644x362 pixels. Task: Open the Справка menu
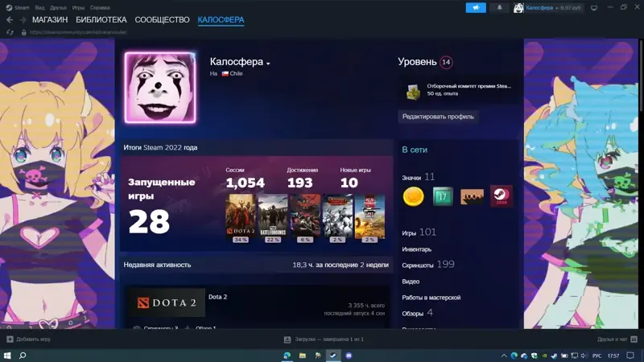(x=100, y=7)
